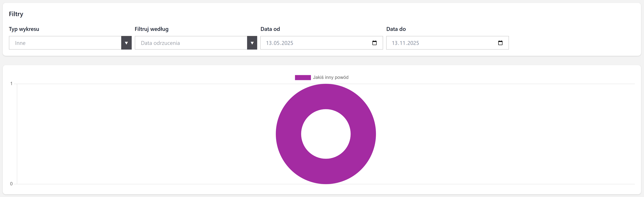
Task: Click the Data do label
Action: [396, 29]
